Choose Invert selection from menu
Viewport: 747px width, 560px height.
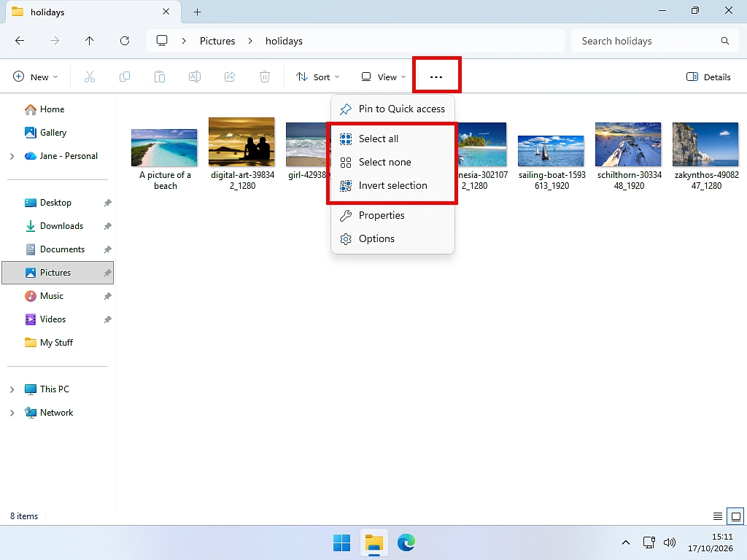pos(392,185)
